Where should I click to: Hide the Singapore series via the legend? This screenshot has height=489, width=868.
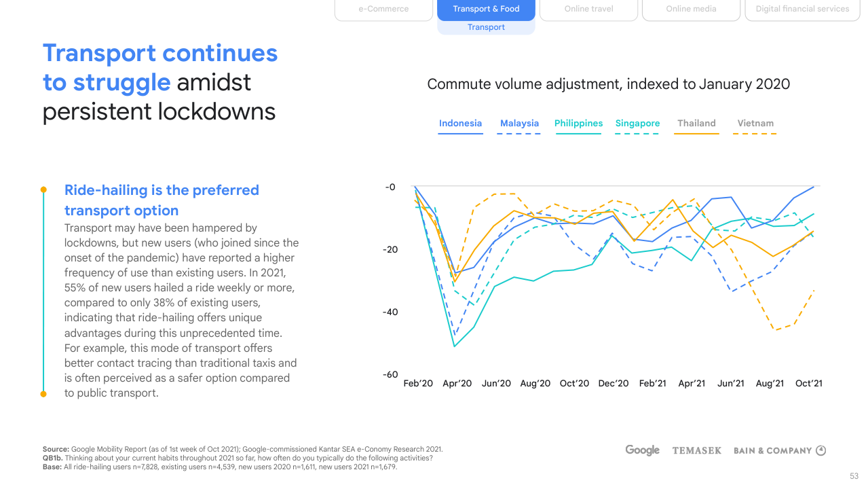coord(637,124)
